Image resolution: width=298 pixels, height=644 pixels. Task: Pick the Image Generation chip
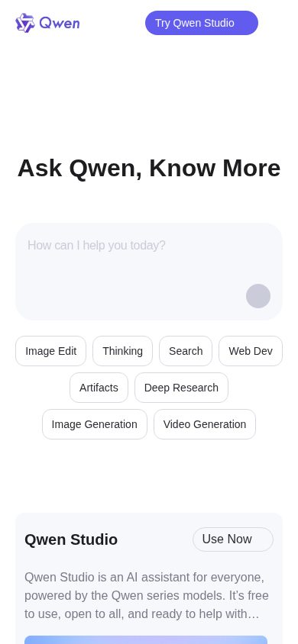[95, 424]
